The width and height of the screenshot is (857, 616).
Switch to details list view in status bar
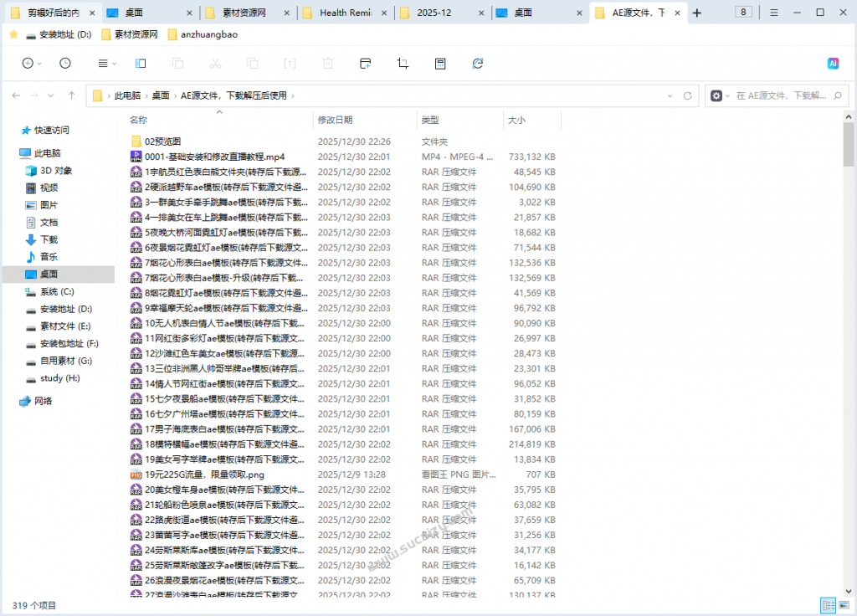coord(827,605)
